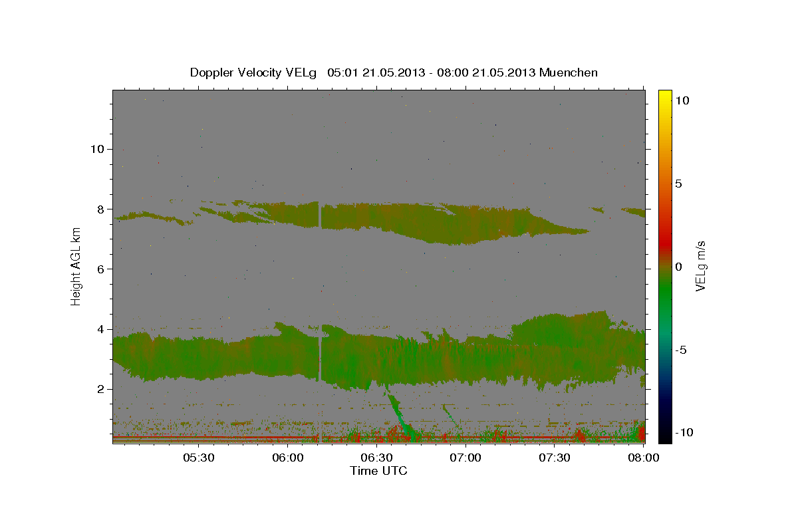Screen dimensions: 798x532
Task: Click the 05:30 time tick label
Action: tap(198, 458)
